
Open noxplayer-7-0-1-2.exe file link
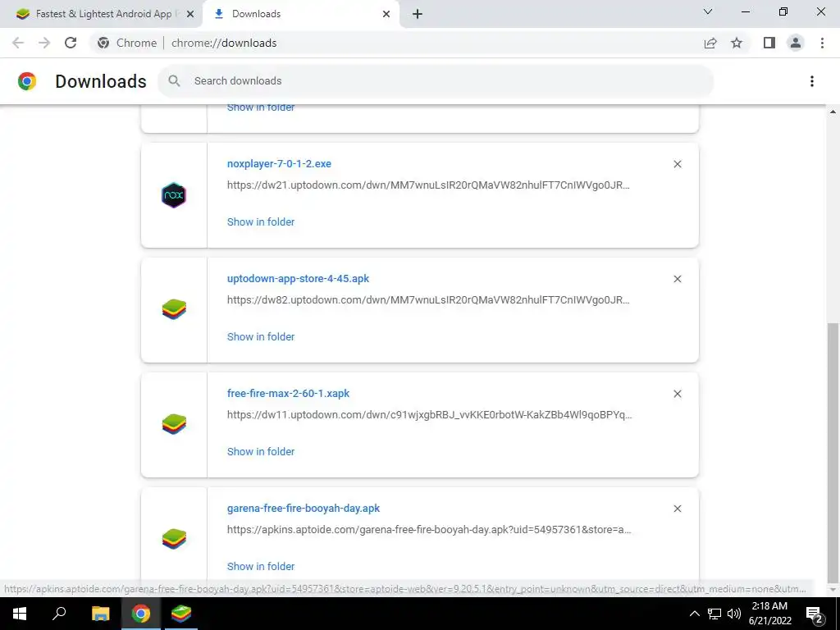279,164
